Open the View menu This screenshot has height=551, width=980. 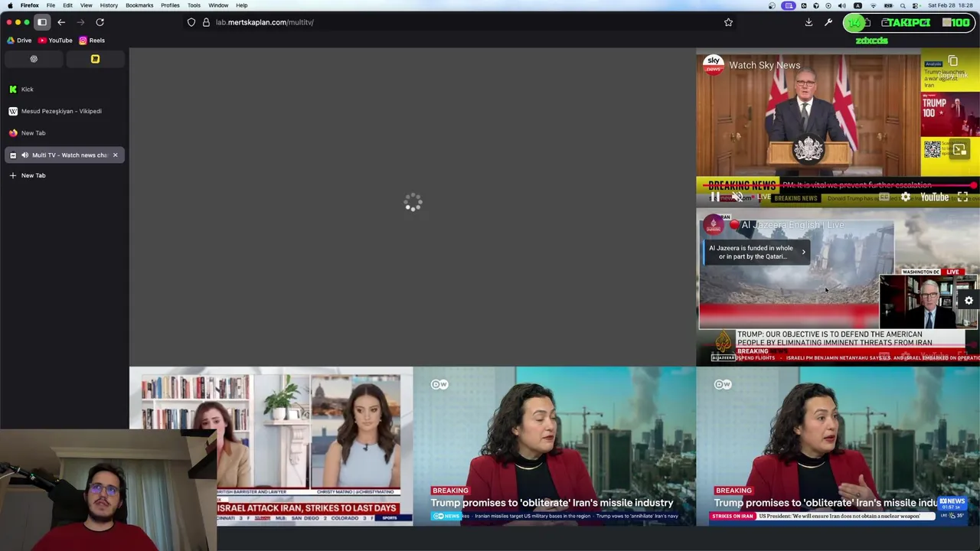point(87,5)
